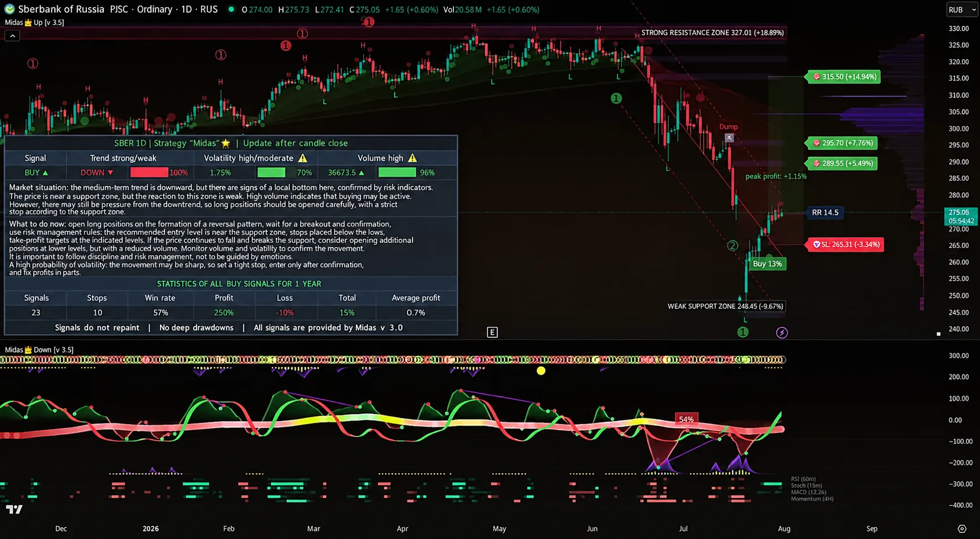Click the green up arrow next to BUY
This screenshot has width=980, height=539.
pyautogui.click(x=46, y=173)
